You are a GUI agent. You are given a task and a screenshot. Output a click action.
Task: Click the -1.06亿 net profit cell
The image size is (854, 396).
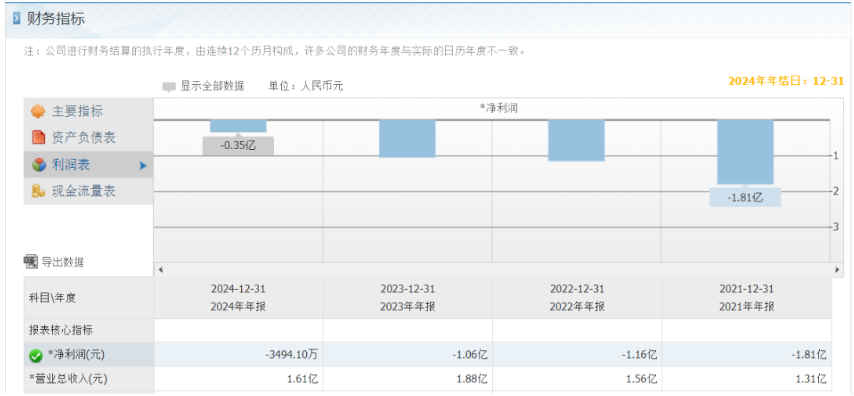pyautogui.click(x=407, y=355)
